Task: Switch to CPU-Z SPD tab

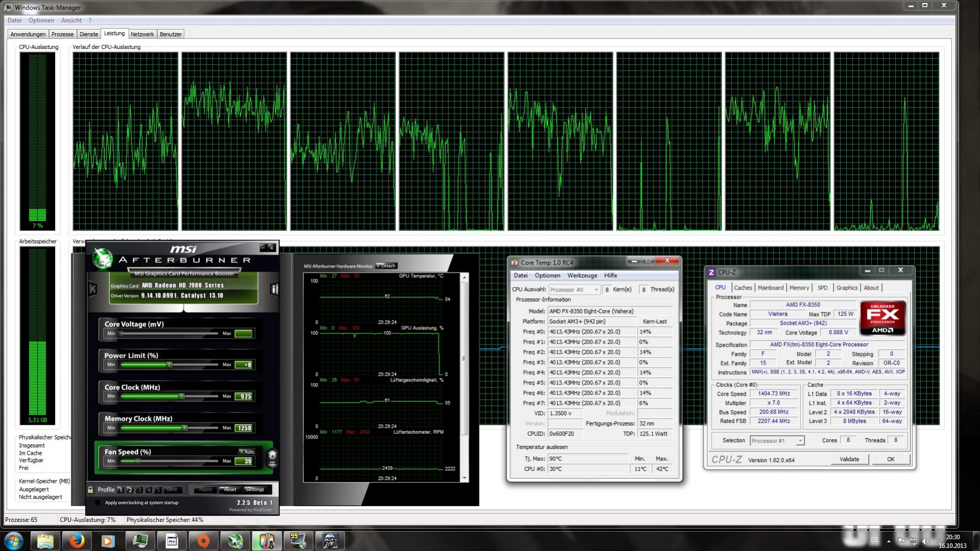Action: (822, 288)
